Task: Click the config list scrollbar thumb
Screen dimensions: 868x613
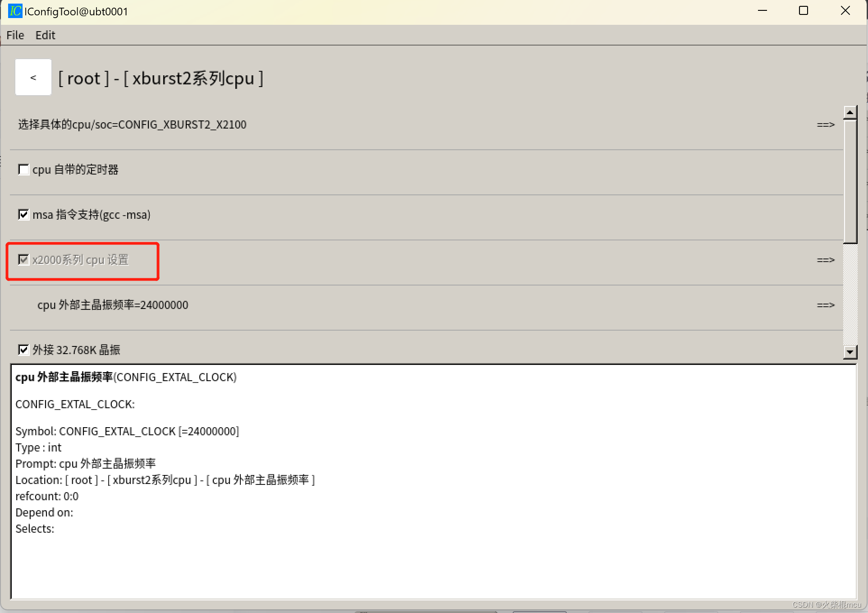Action: coord(850,180)
